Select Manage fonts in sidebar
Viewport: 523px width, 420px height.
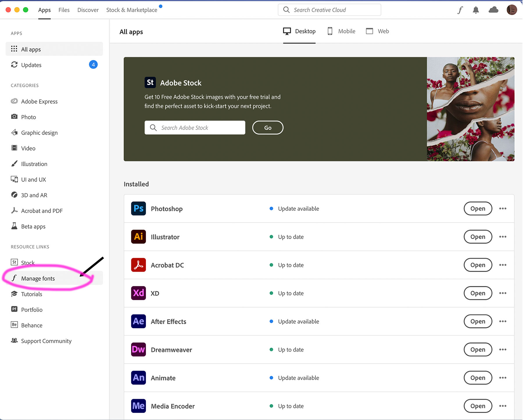tap(38, 279)
